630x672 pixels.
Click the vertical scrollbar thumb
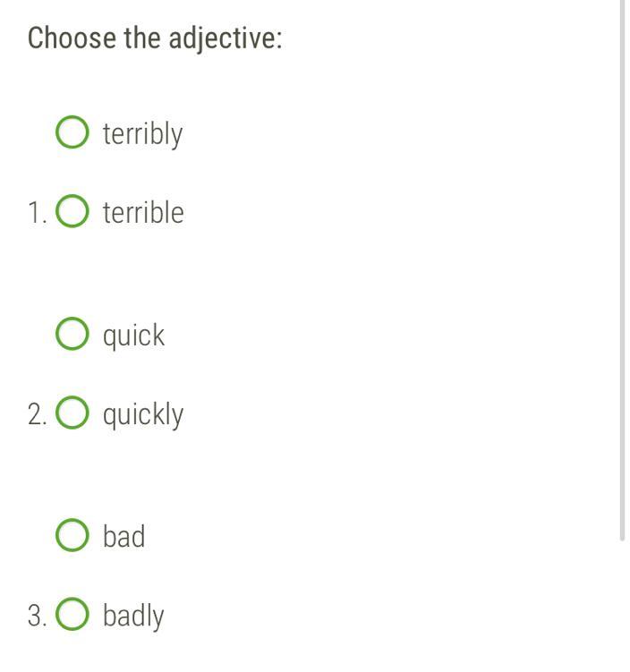(622, 270)
